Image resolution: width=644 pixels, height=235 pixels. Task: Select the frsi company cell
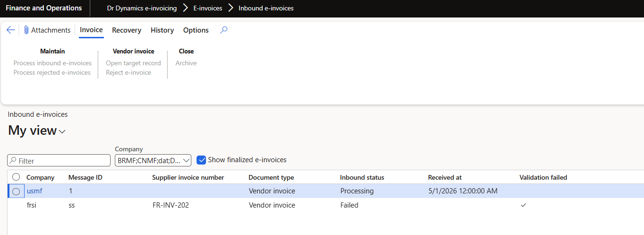(x=33, y=205)
